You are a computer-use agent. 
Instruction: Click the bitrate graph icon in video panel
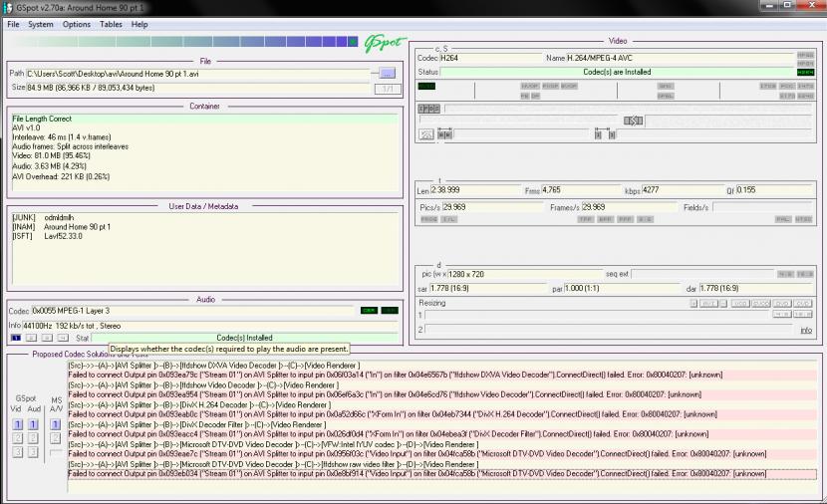(x=427, y=134)
